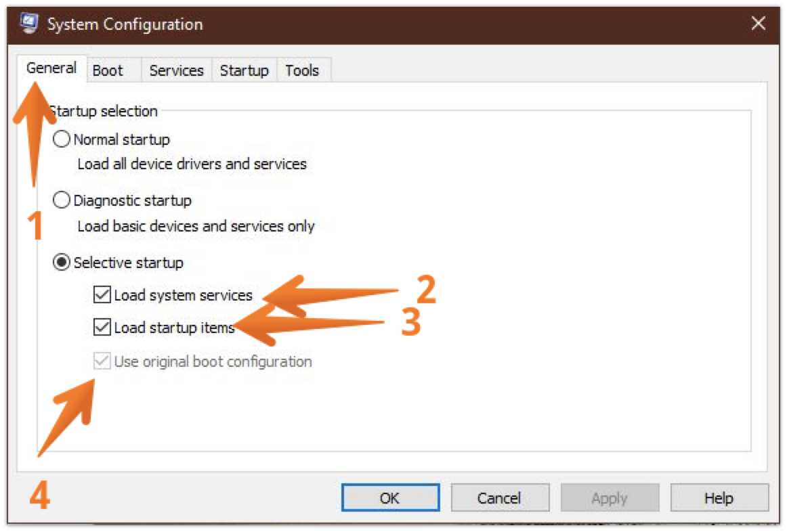The width and height of the screenshot is (787, 532).
Task: Pick the Selective startup radio button
Action: pyautogui.click(x=62, y=263)
